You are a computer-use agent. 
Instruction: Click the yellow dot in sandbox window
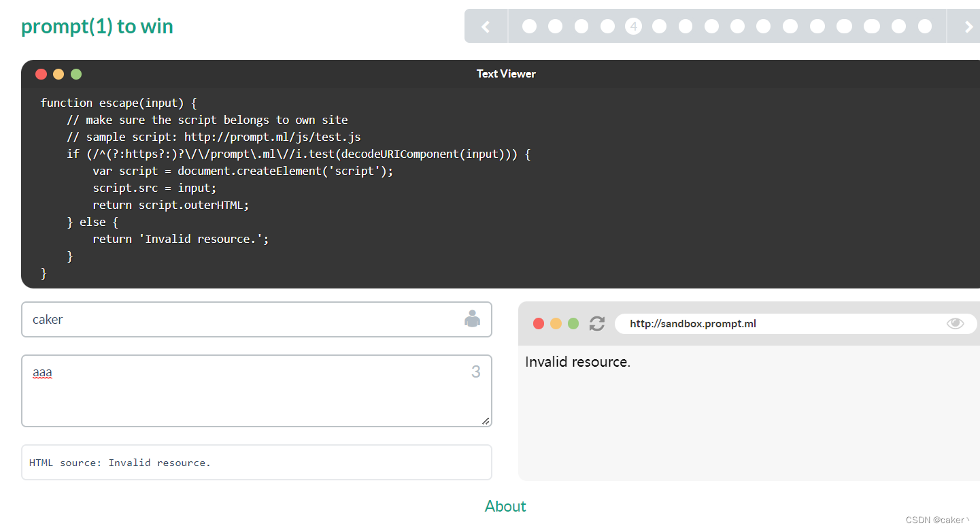coord(556,323)
